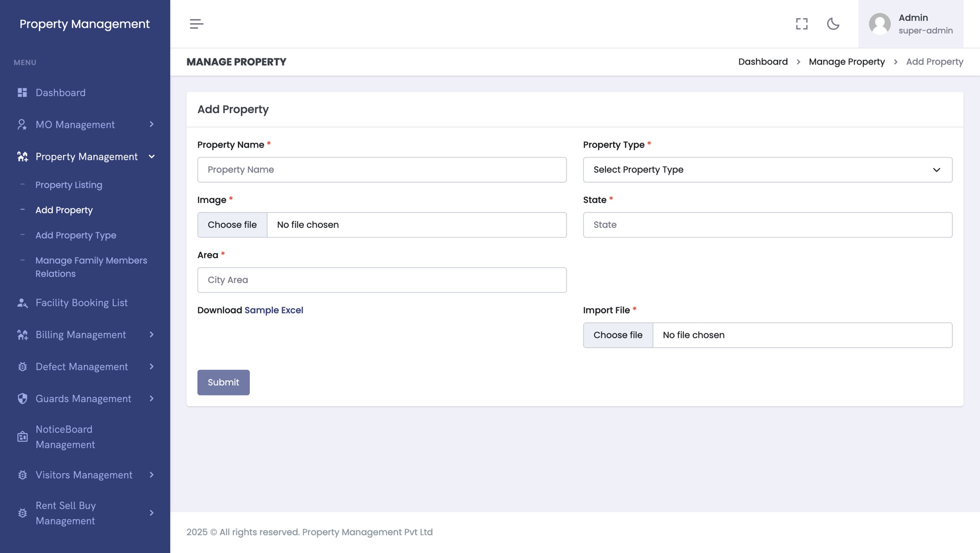Go to Add Property Type page

(76, 236)
